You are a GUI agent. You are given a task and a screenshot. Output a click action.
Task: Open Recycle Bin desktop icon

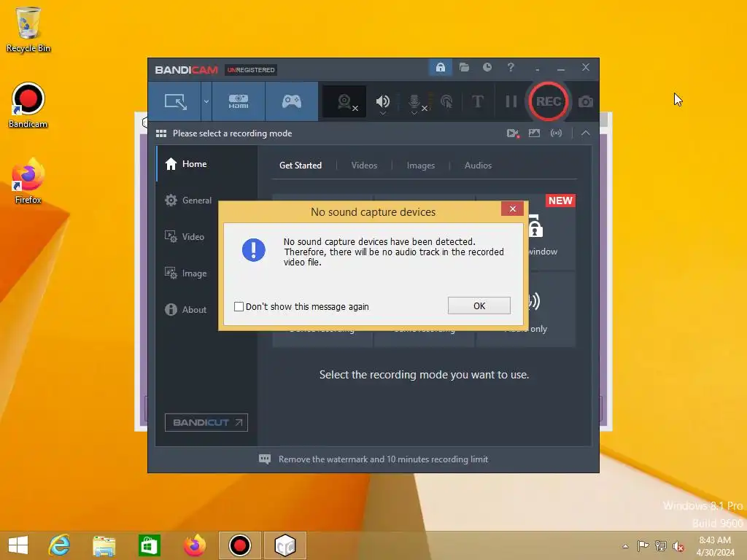(x=28, y=29)
